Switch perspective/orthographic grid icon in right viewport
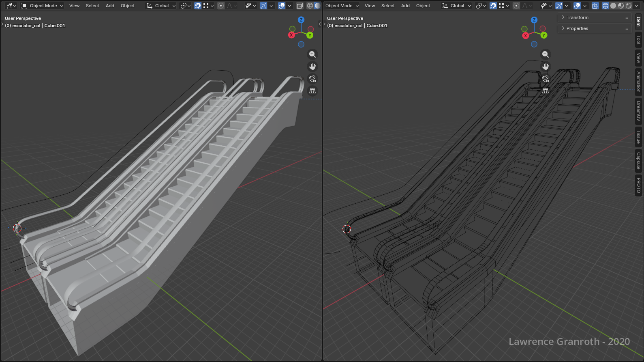The image size is (644, 362). (546, 91)
